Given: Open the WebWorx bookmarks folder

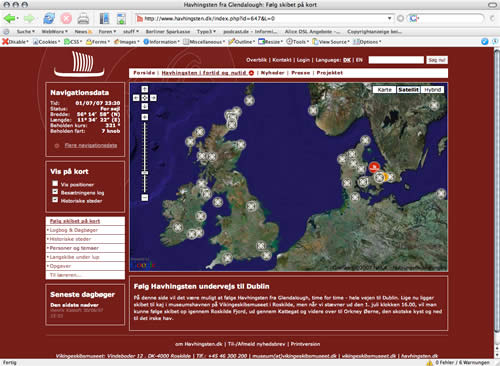Looking at the screenshot, I should 54,32.
